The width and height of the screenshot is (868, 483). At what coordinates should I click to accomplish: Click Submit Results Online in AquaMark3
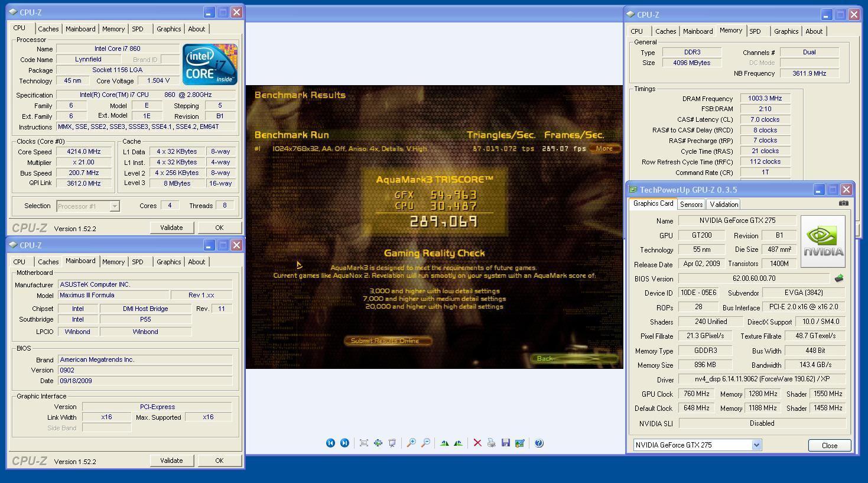click(x=388, y=341)
